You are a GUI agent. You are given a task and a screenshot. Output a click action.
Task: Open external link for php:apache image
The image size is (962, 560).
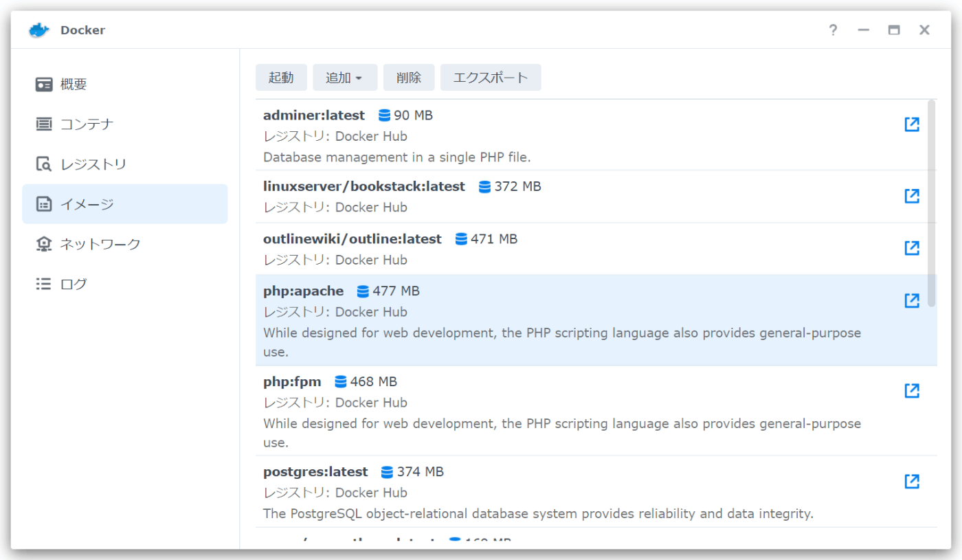(912, 300)
